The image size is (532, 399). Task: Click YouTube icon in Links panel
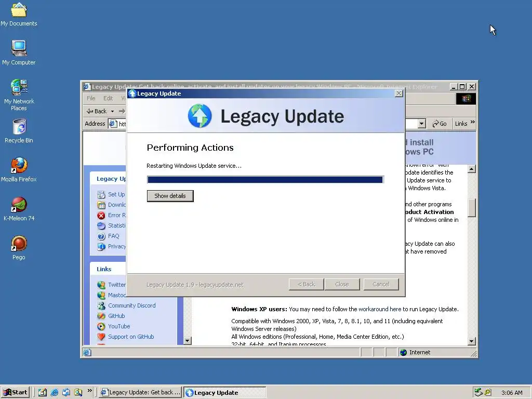coord(101,326)
